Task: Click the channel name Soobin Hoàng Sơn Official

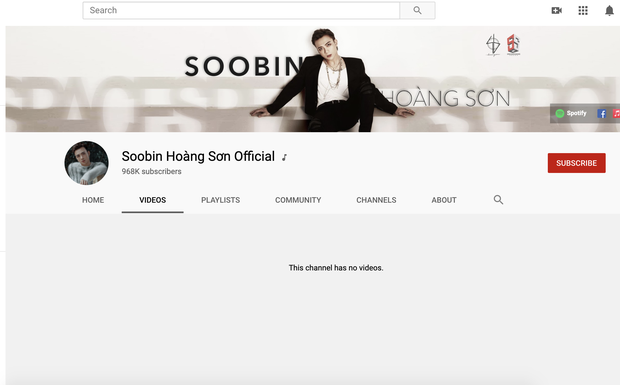Action: point(198,157)
